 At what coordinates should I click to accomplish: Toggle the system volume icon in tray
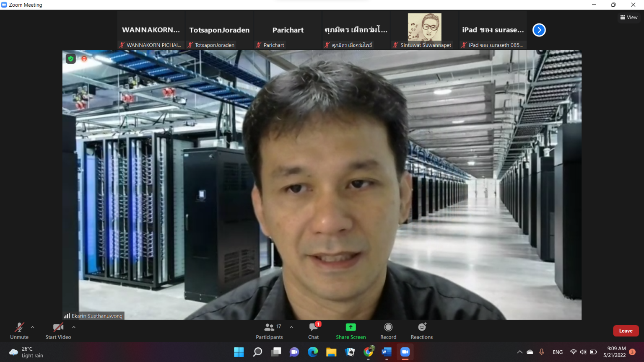click(583, 352)
